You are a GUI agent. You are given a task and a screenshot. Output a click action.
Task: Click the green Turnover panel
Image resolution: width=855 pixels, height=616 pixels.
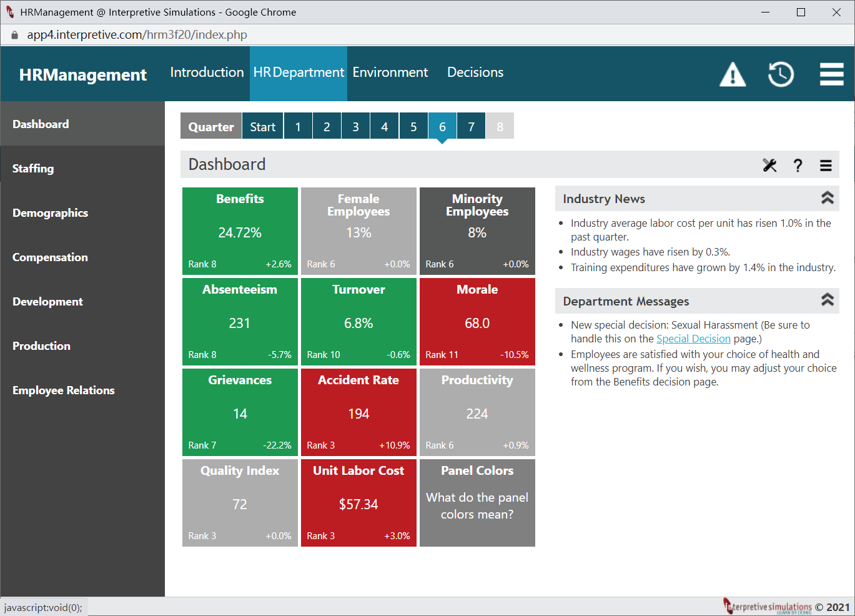[x=358, y=322]
